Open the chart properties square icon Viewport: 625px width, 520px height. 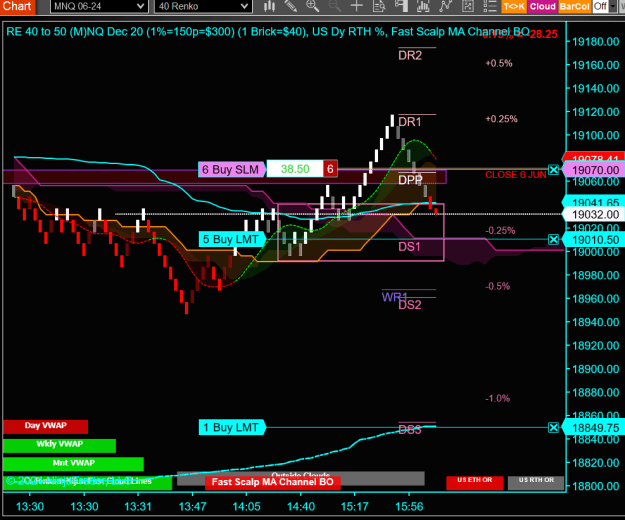[x=468, y=6]
